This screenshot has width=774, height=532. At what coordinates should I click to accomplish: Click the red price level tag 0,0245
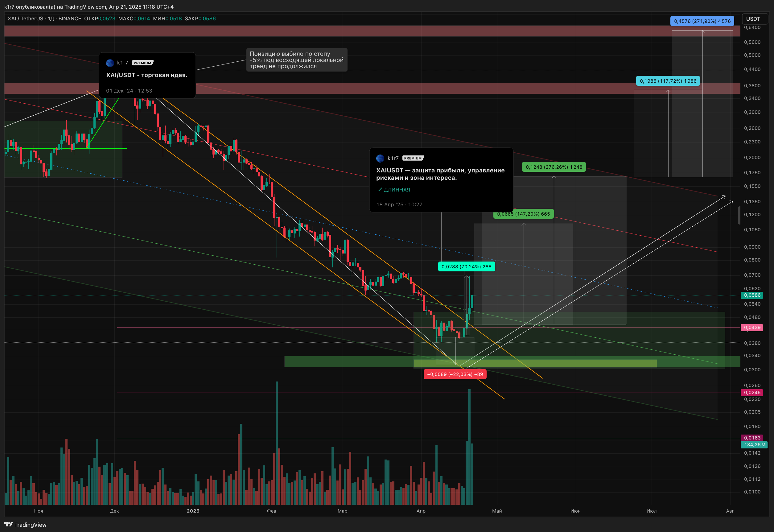[x=752, y=393]
